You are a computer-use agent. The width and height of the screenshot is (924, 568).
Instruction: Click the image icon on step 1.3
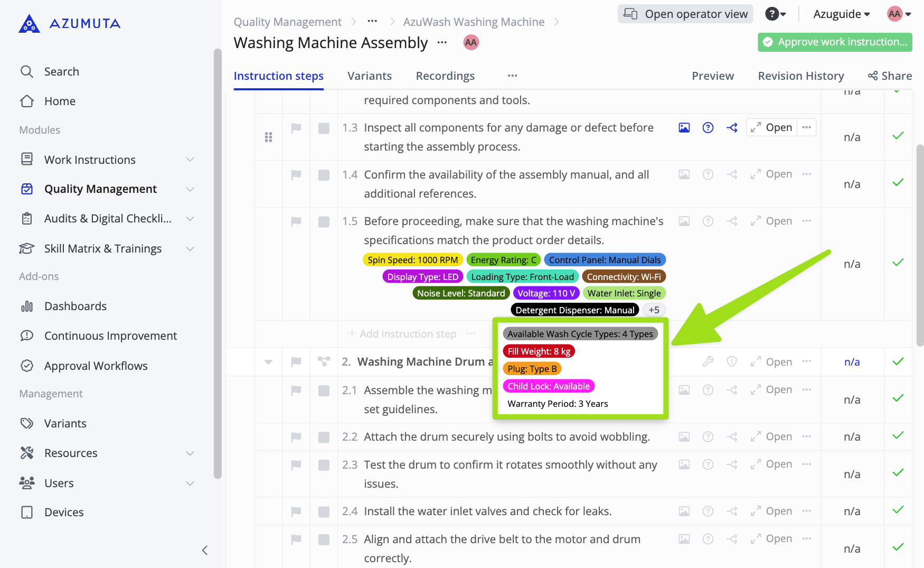click(x=684, y=127)
